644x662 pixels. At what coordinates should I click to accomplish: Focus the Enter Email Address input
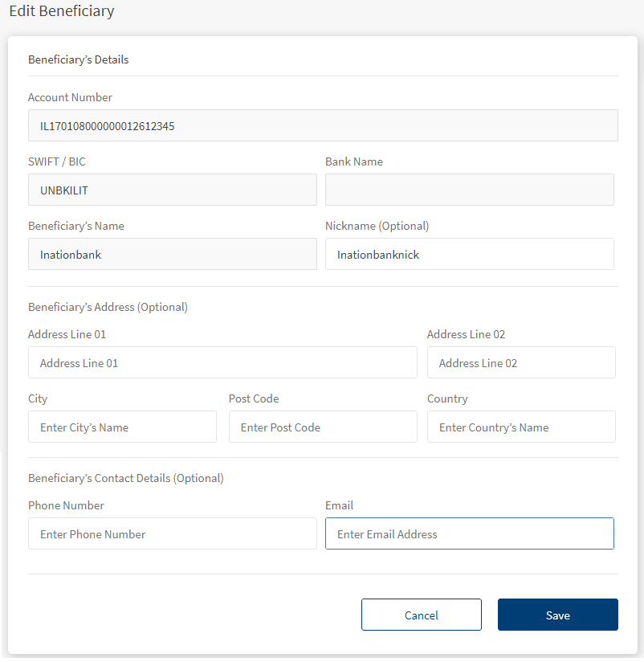point(469,533)
